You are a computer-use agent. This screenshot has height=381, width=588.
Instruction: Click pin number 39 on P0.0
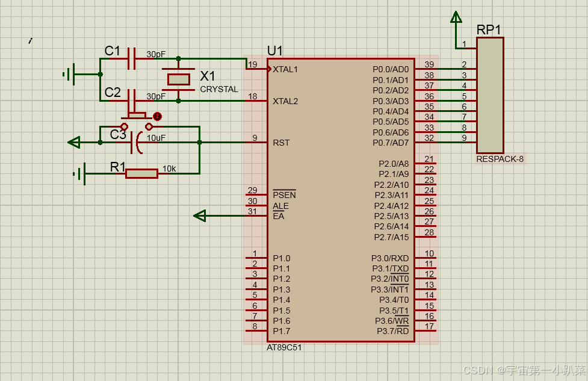pyautogui.click(x=429, y=64)
